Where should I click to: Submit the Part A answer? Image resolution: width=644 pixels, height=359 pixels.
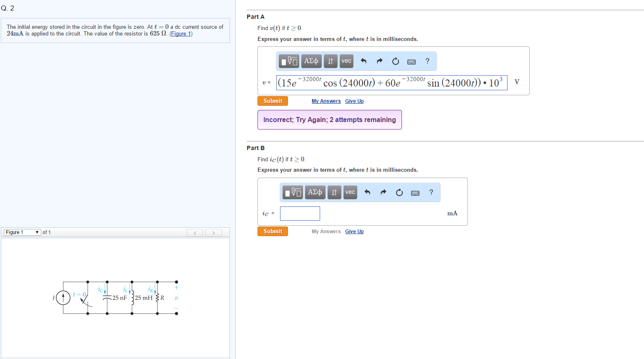272,101
